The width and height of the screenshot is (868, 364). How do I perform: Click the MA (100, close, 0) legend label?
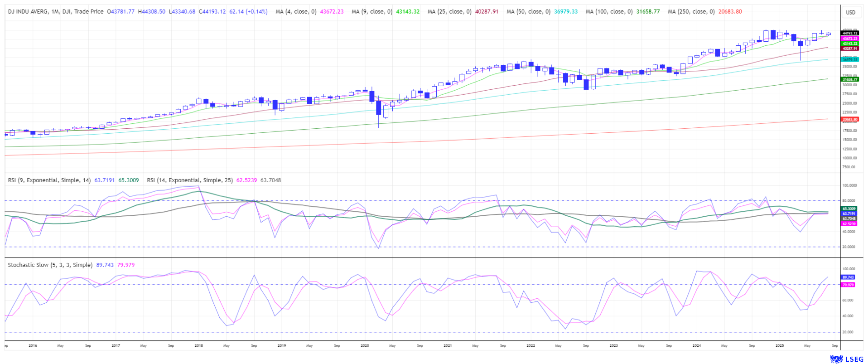coord(609,11)
